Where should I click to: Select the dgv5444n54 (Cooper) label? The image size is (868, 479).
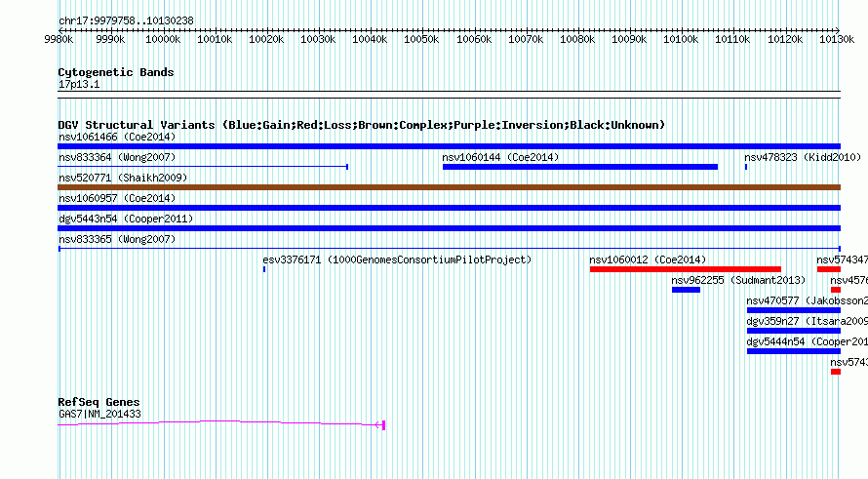coord(808,341)
